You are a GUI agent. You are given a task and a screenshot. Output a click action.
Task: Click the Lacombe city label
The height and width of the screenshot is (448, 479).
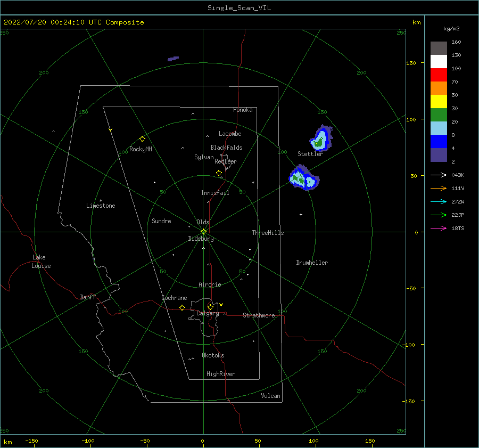tap(230, 134)
